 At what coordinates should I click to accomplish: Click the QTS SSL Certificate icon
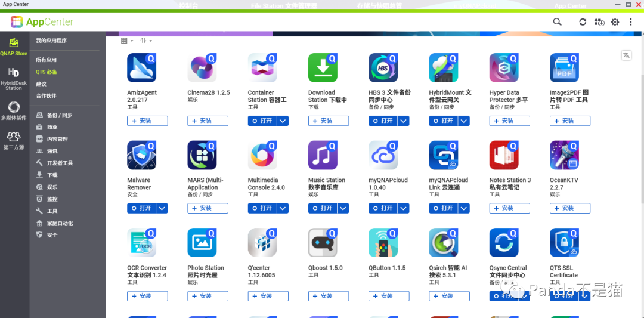point(564,243)
